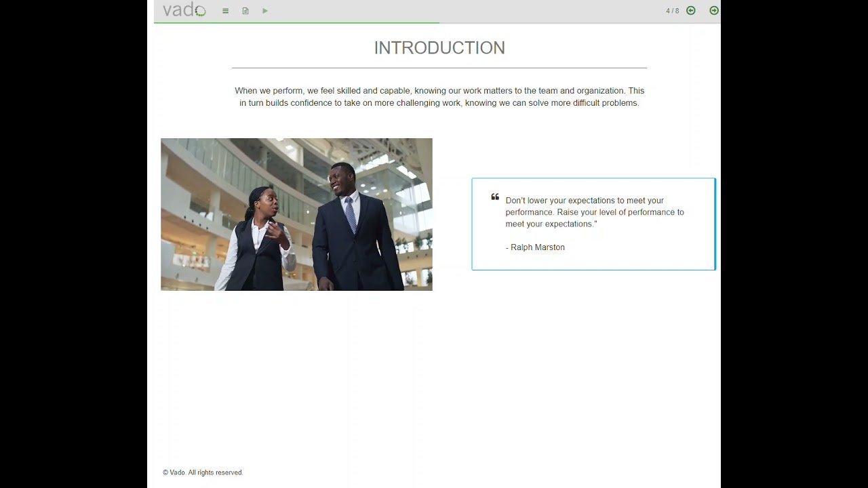Click the divider line beneath INTRODUCTION
The image size is (868, 488).
(x=439, y=68)
